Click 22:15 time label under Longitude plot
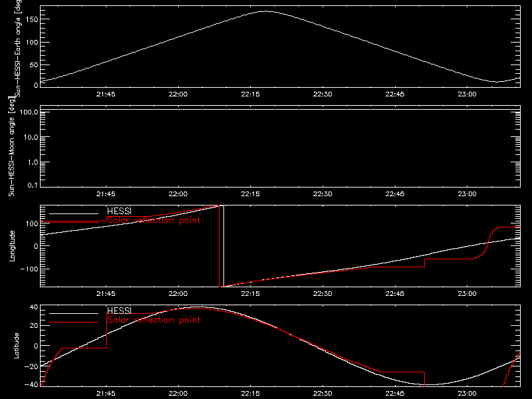Viewport: 532px width, 399px height. [x=251, y=294]
